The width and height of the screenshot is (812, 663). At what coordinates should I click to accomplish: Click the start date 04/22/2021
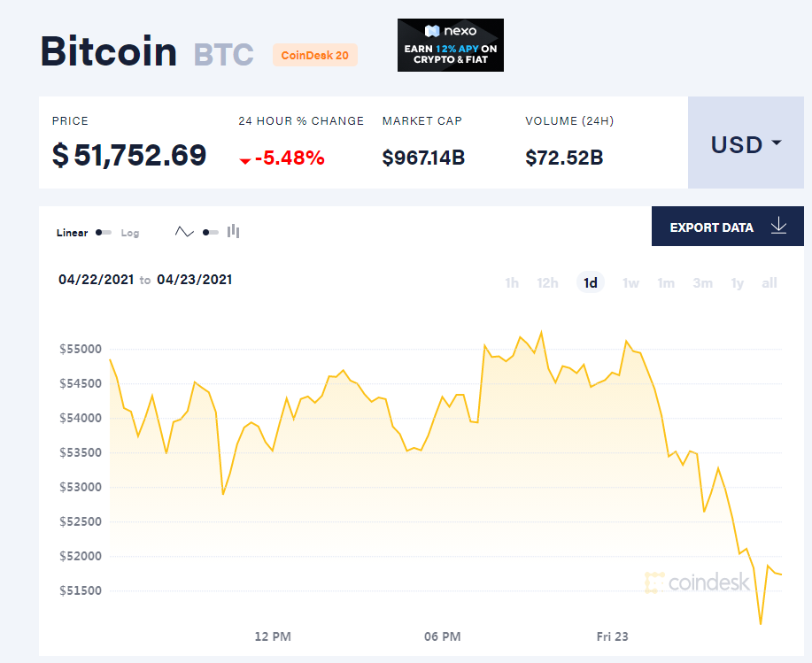96,280
